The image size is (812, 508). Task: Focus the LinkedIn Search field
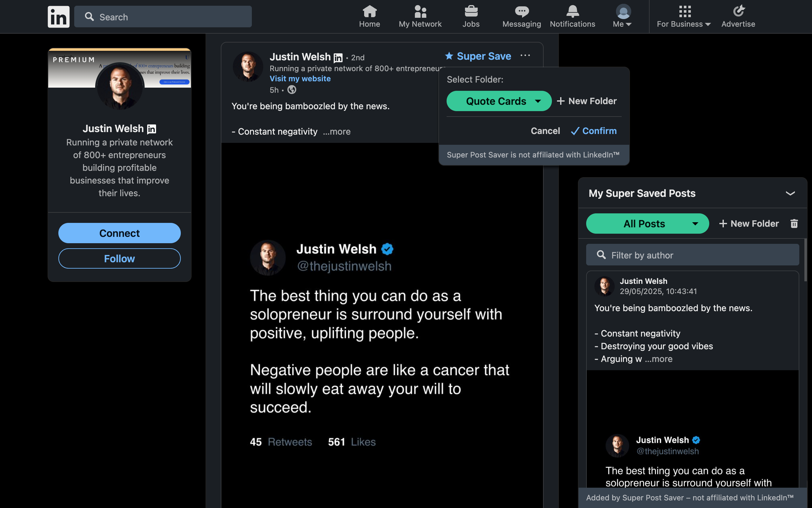click(x=163, y=17)
